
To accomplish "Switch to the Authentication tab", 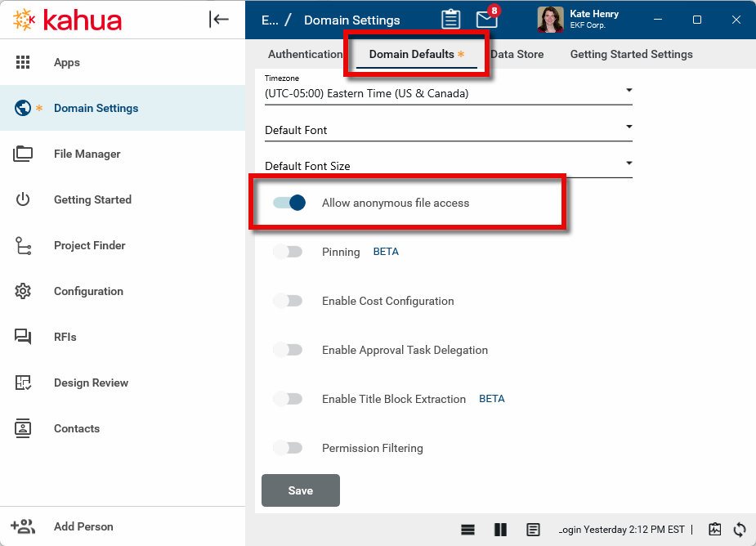I will (x=305, y=54).
